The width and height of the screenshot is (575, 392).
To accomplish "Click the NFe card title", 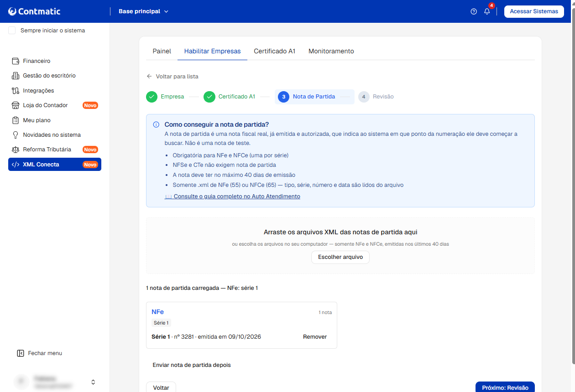I will pyautogui.click(x=157, y=312).
